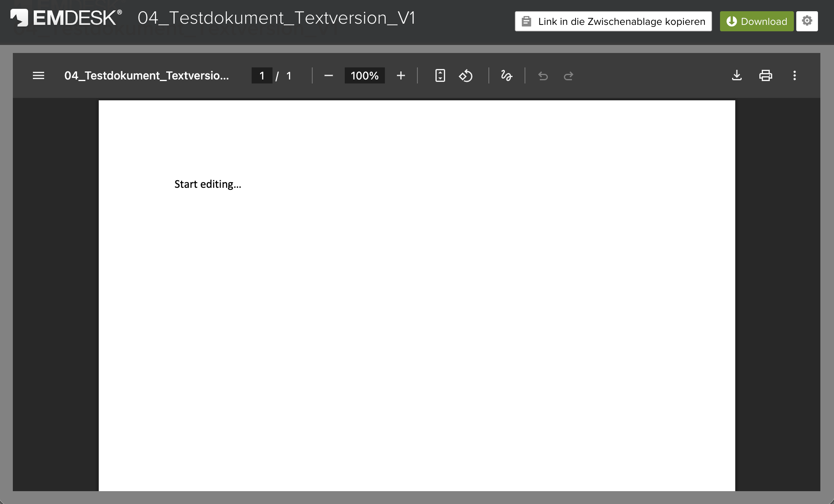Click the zoom in plus icon
Image resolution: width=834 pixels, height=504 pixels.
click(x=401, y=75)
